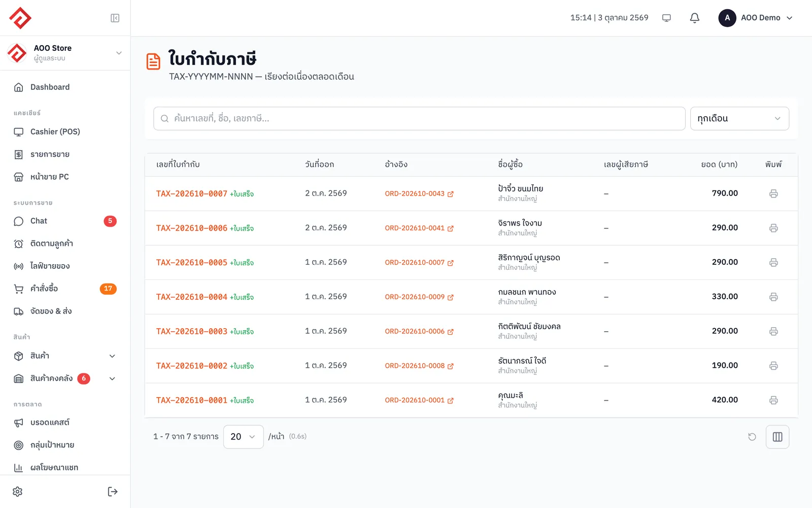812x508 pixels.
Task: Open the notifications bell
Action: (695, 18)
